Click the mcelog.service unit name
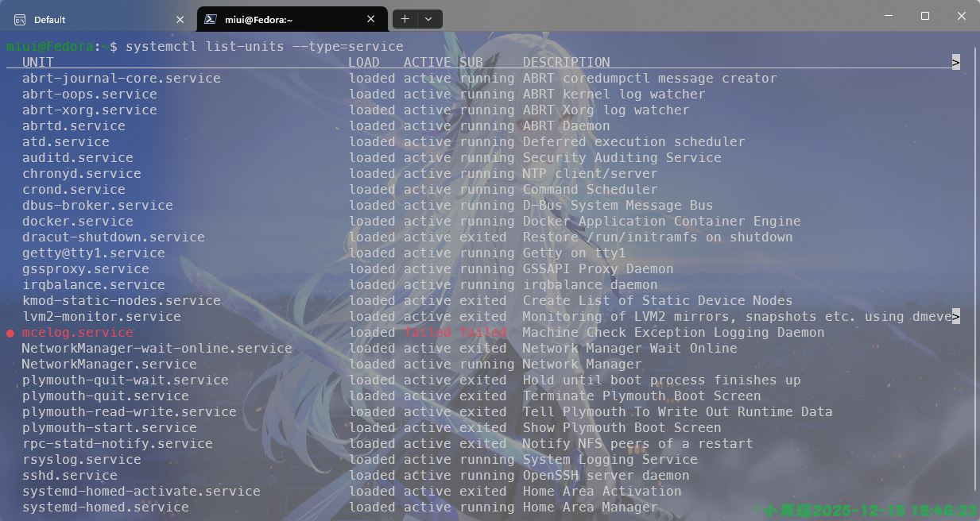The width and height of the screenshot is (980, 521). click(x=77, y=332)
